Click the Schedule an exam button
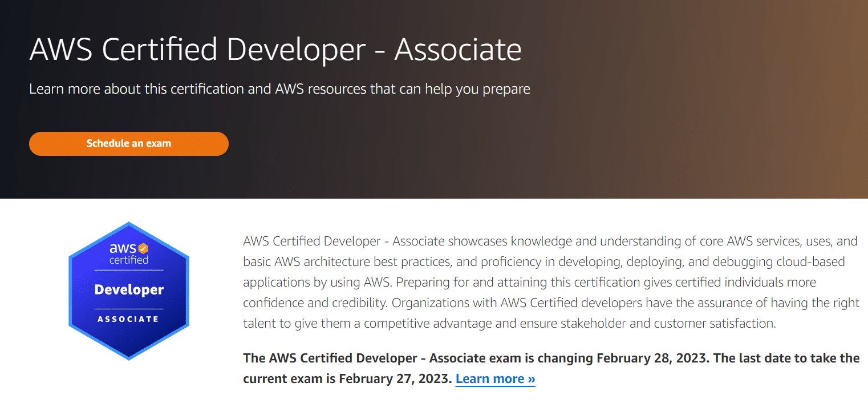The height and width of the screenshot is (403, 868). (129, 143)
